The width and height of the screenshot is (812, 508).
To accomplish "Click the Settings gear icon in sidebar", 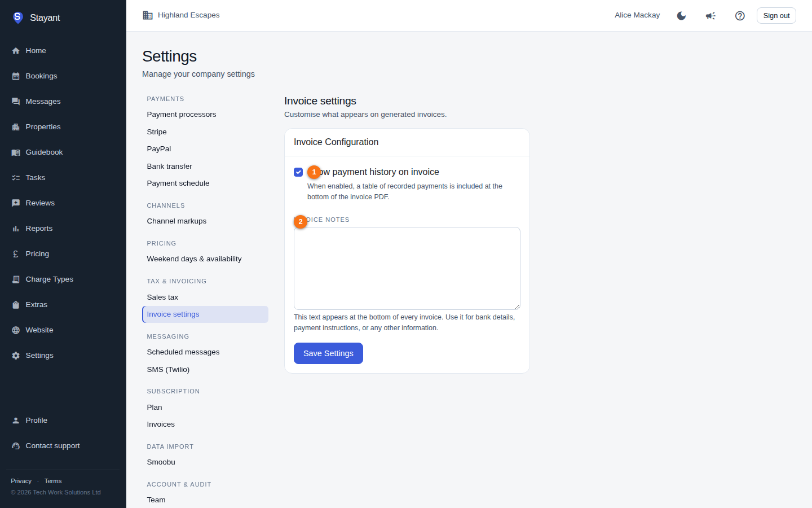I will pos(16,356).
